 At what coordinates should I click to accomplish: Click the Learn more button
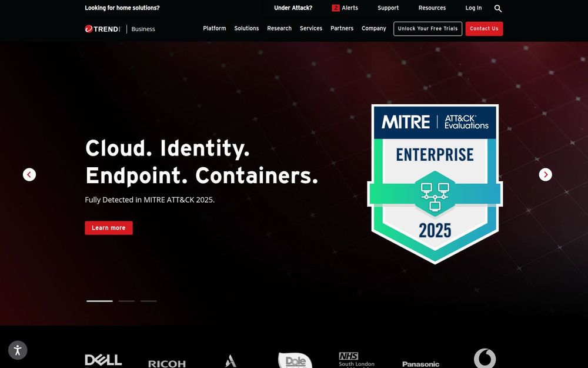pyautogui.click(x=109, y=228)
